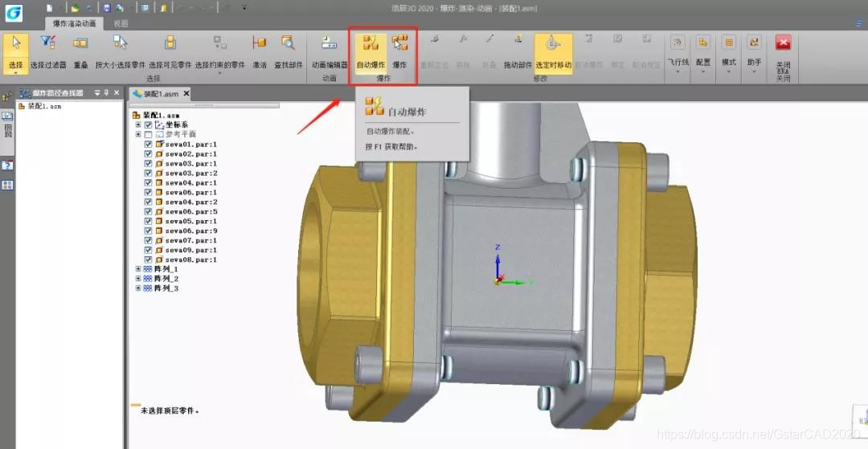
Task: Click the four-square sidebar panel icon
Action: 7,186
